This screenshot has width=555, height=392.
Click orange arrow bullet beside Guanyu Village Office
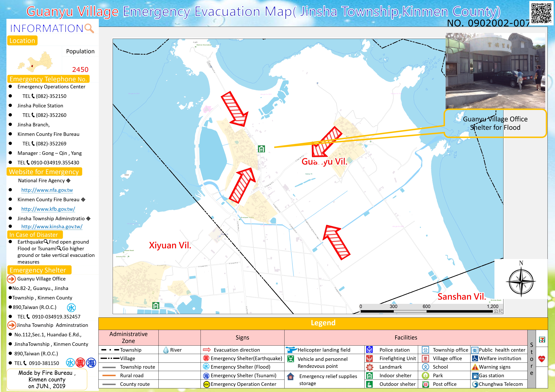pyautogui.click(x=11, y=279)
